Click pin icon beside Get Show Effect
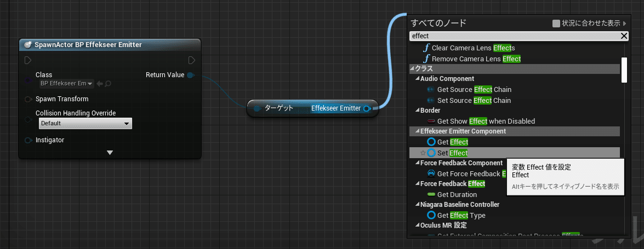The image size is (644, 249). tap(431, 121)
